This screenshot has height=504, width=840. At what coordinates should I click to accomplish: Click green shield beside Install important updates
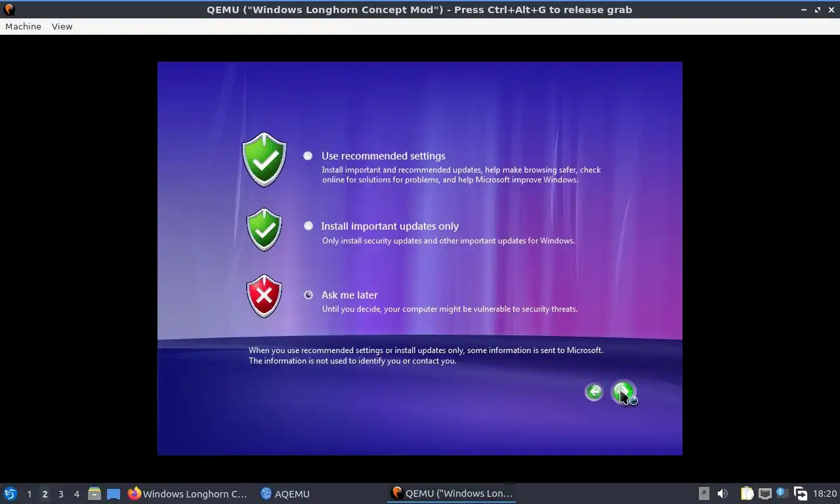[x=264, y=230]
